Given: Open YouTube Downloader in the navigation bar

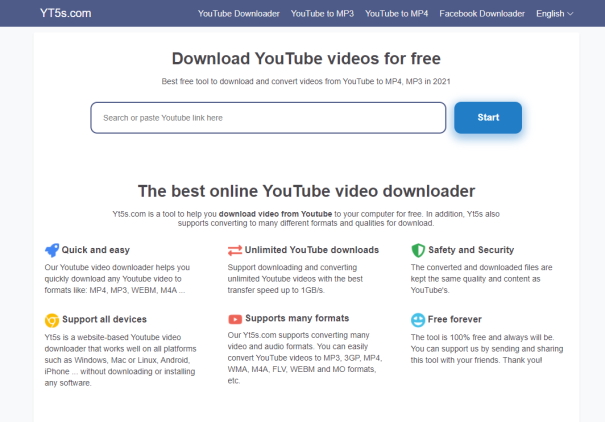Looking at the screenshot, I should pos(238,14).
